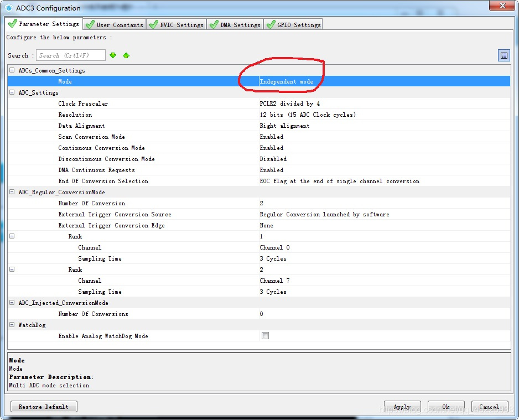The image size is (519, 420).
Task: Click into the Search input field
Action: coord(70,55)
